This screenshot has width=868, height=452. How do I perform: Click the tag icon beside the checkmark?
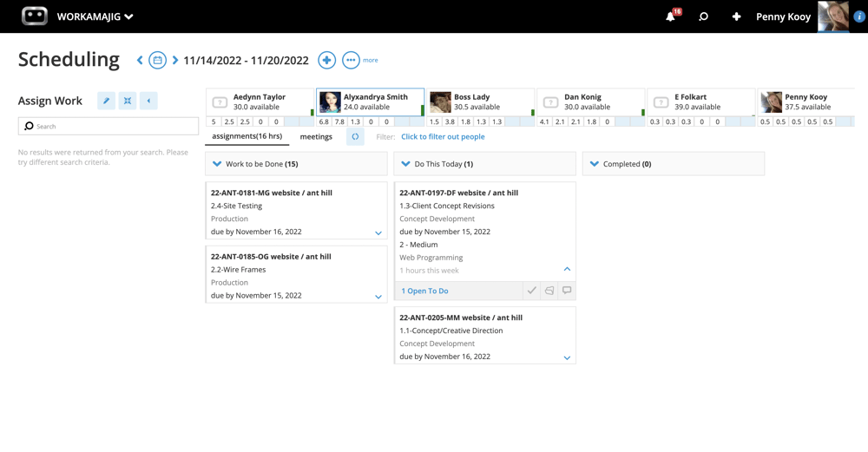[x=549, y=290]
